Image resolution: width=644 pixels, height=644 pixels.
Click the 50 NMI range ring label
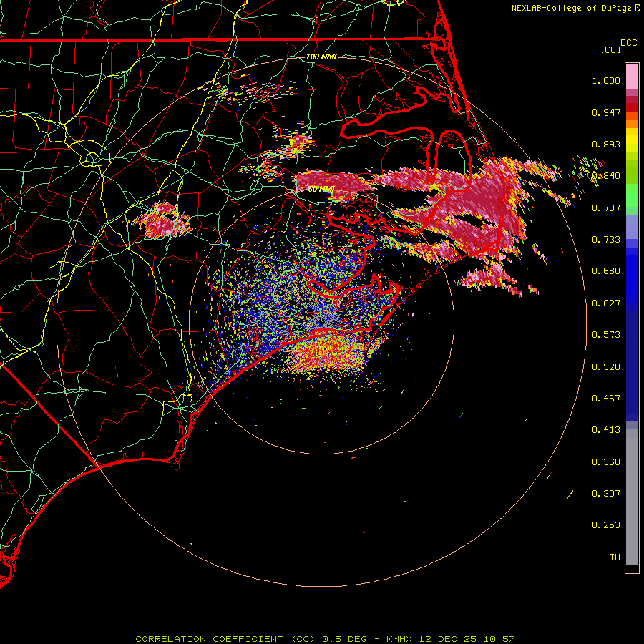321,190
